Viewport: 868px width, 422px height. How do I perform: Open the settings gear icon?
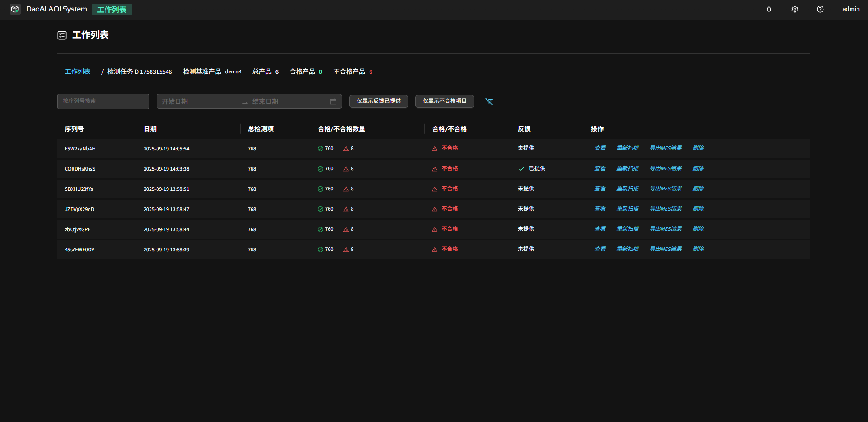click(x=795, y=9)
